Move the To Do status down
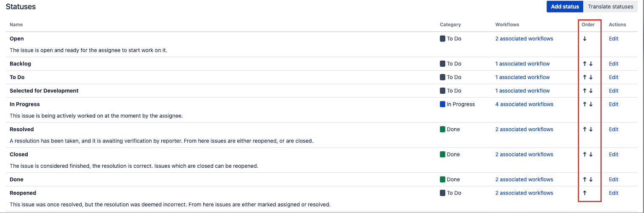 [x=591, y=78]
